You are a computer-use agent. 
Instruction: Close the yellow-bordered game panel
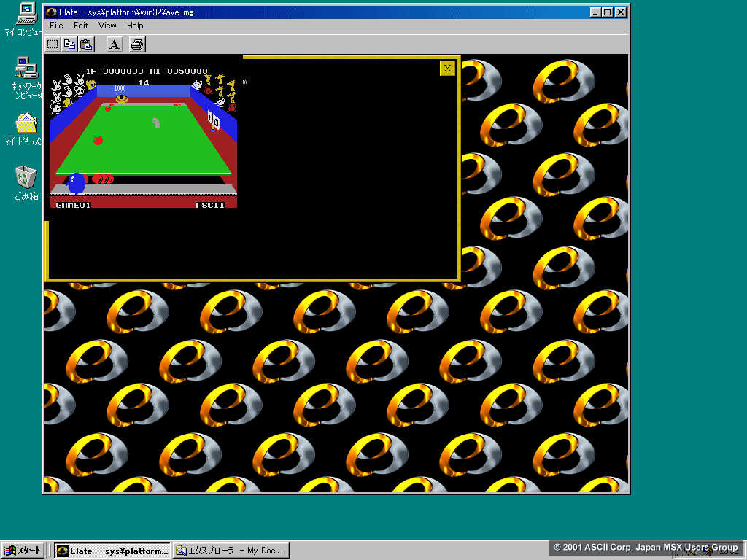pos(447,68)
